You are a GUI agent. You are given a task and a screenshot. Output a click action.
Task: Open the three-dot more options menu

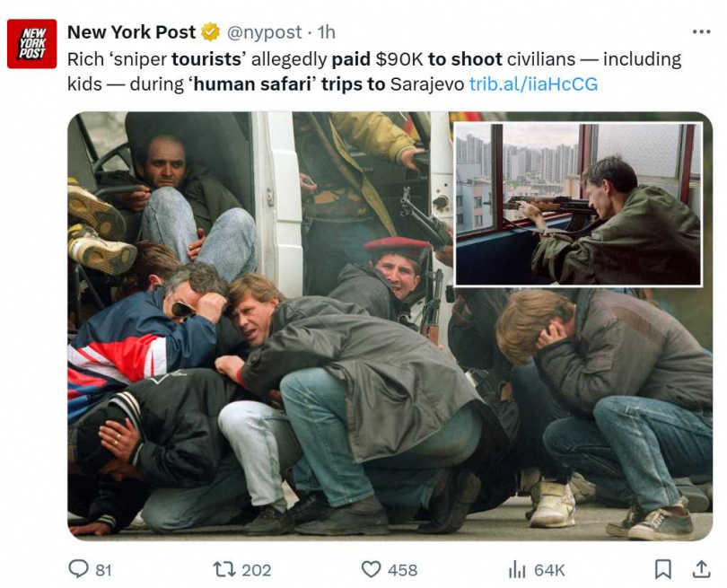pos(702,32)
